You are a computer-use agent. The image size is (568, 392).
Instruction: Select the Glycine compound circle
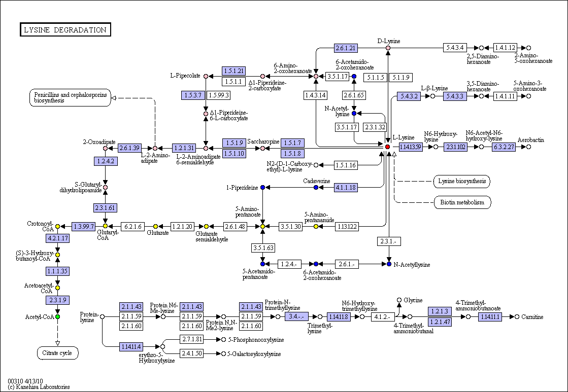click(399, 300)
